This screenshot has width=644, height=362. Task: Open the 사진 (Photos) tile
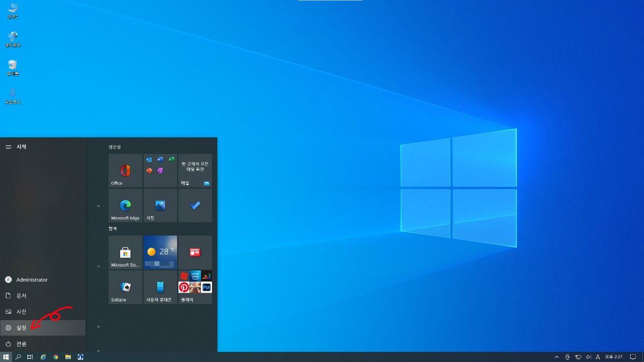[160, 205]
